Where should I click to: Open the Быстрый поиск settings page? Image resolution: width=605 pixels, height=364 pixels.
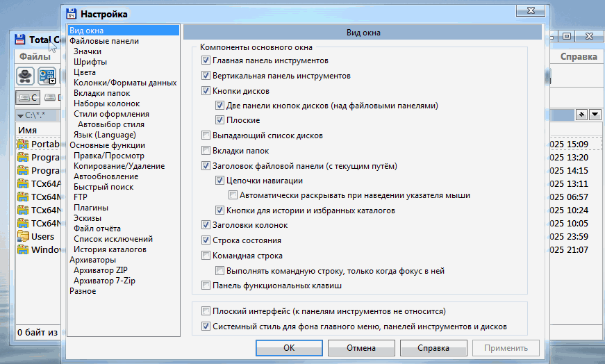[103, 187]
